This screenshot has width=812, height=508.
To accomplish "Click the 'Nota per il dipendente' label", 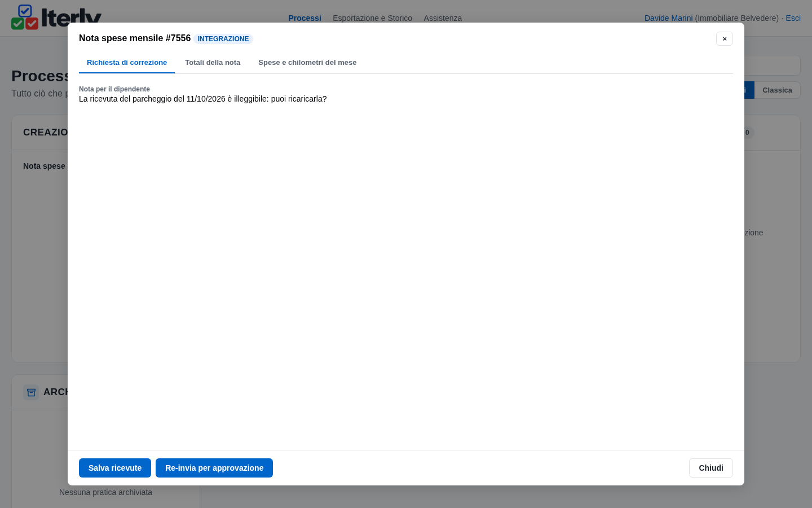I will point(114,89).
